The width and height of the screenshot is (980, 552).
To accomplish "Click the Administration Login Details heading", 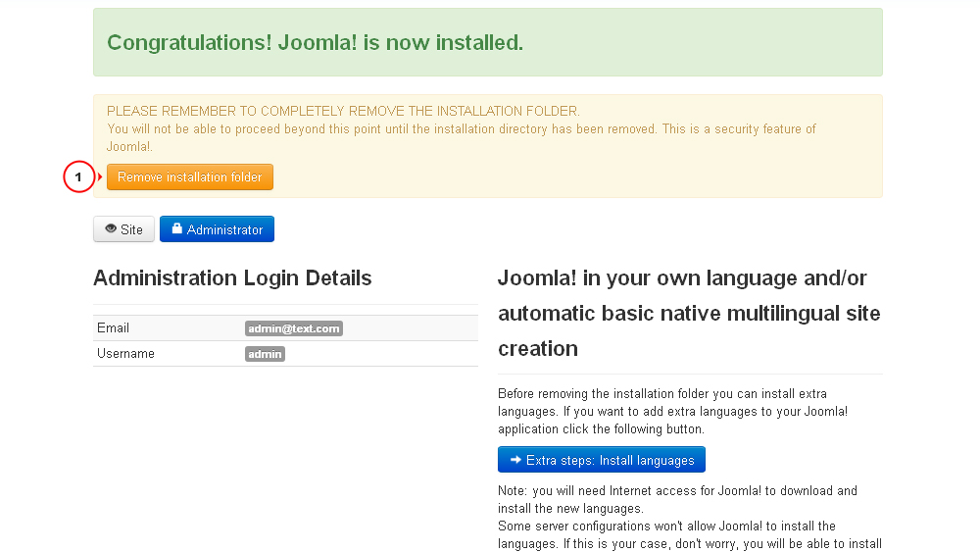I will [232, 278].
